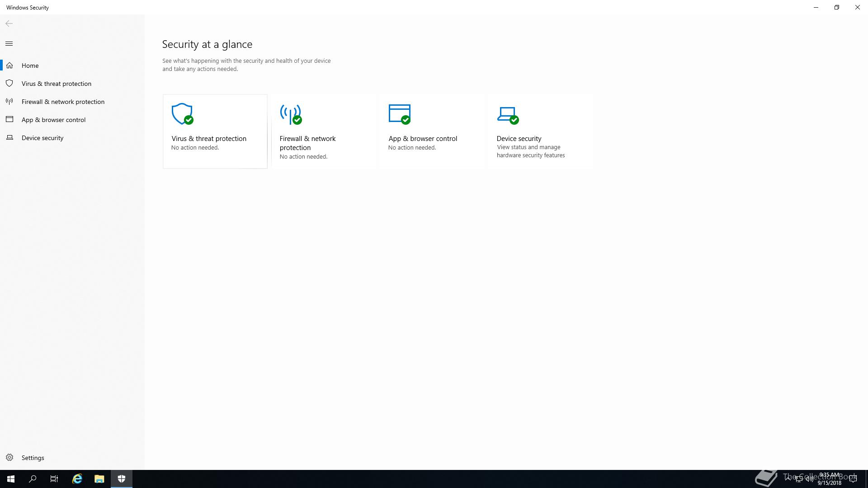
Task: Click the volume speaker tray icon
Action: 809,479
